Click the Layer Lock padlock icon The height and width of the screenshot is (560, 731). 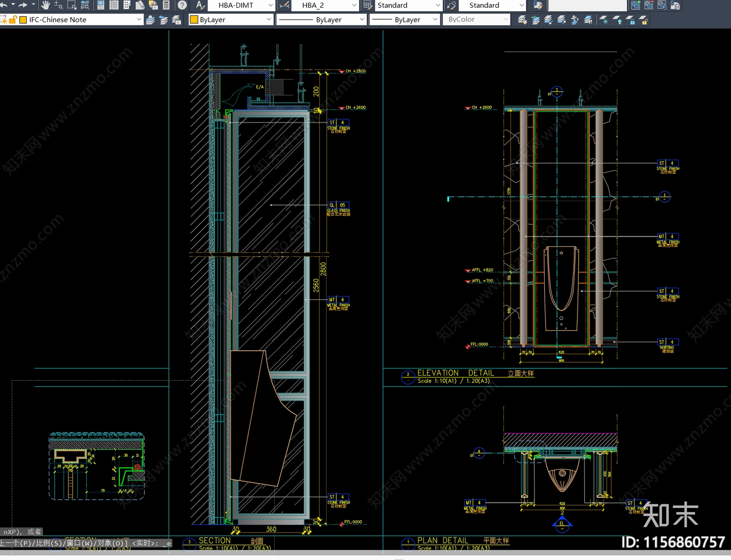click(630, 20)
